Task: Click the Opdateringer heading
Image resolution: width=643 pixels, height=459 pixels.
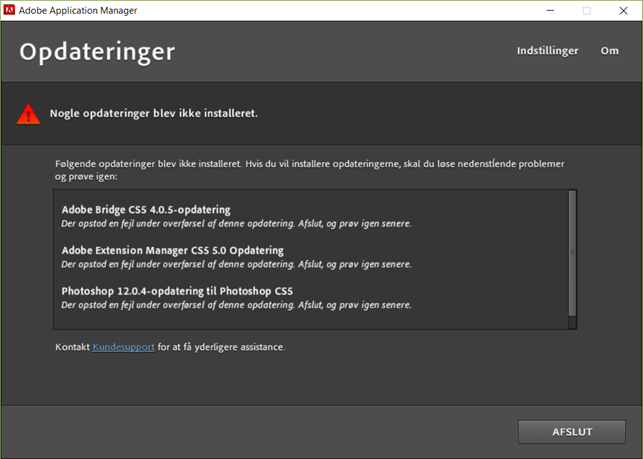Action: tap(97, 52)
